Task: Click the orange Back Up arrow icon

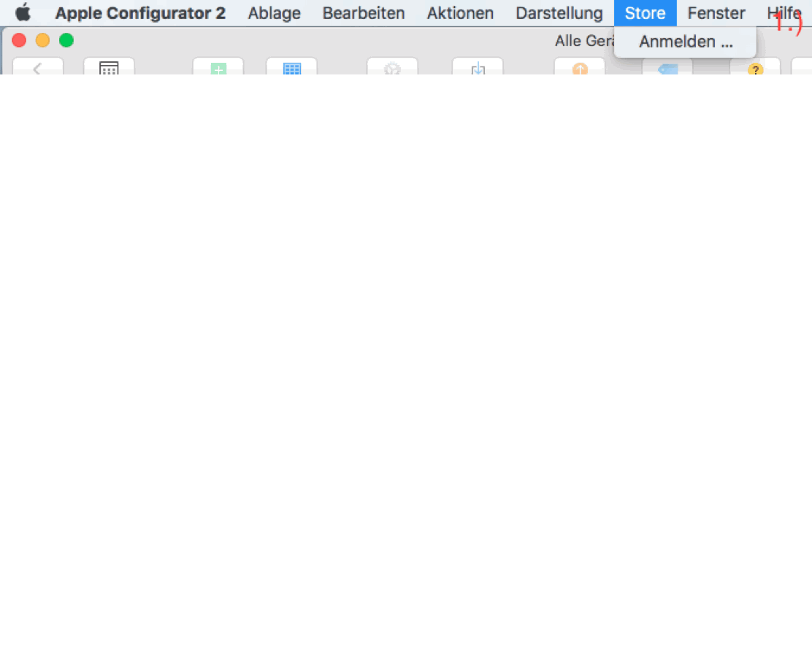Action: coord(580,68)
